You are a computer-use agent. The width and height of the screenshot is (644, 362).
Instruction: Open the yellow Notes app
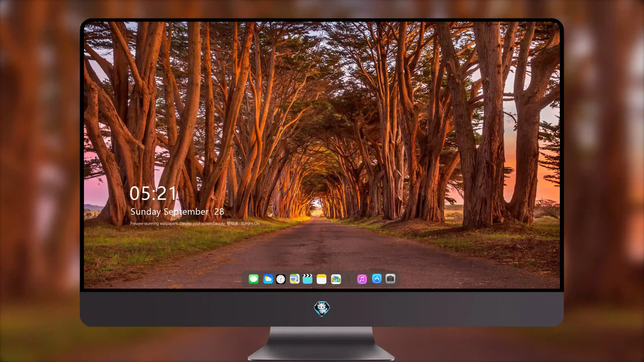coord(321,279)
